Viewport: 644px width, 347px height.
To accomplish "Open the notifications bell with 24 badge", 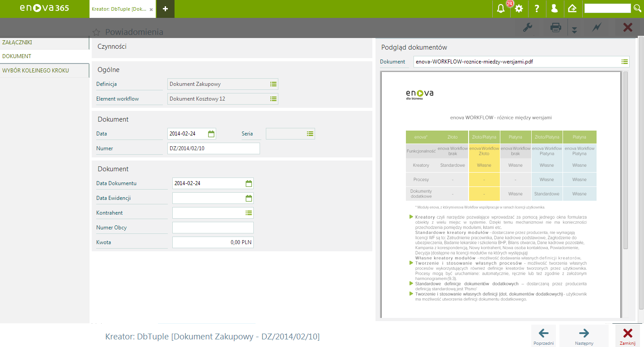I will (x=501, y=8).
